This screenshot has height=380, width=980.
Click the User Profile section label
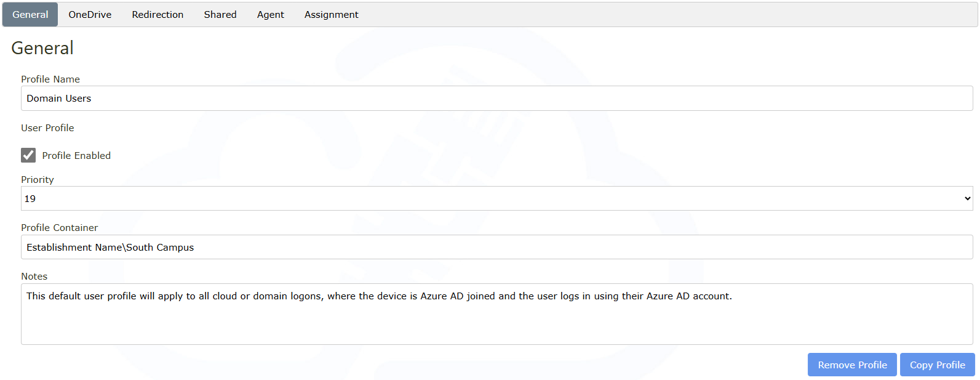[x=47, y=128]
